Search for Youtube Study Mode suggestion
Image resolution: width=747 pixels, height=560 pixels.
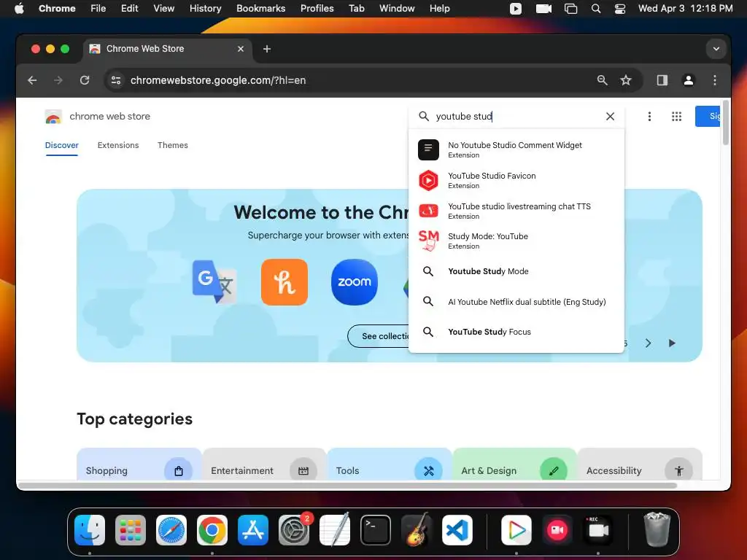[516, 271]
